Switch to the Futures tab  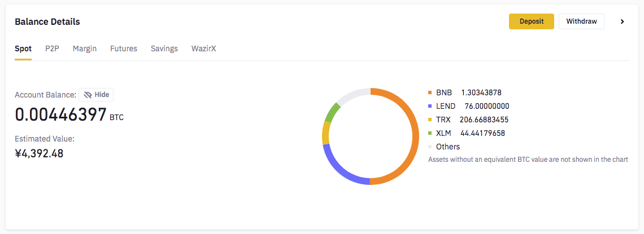point(124,48)
